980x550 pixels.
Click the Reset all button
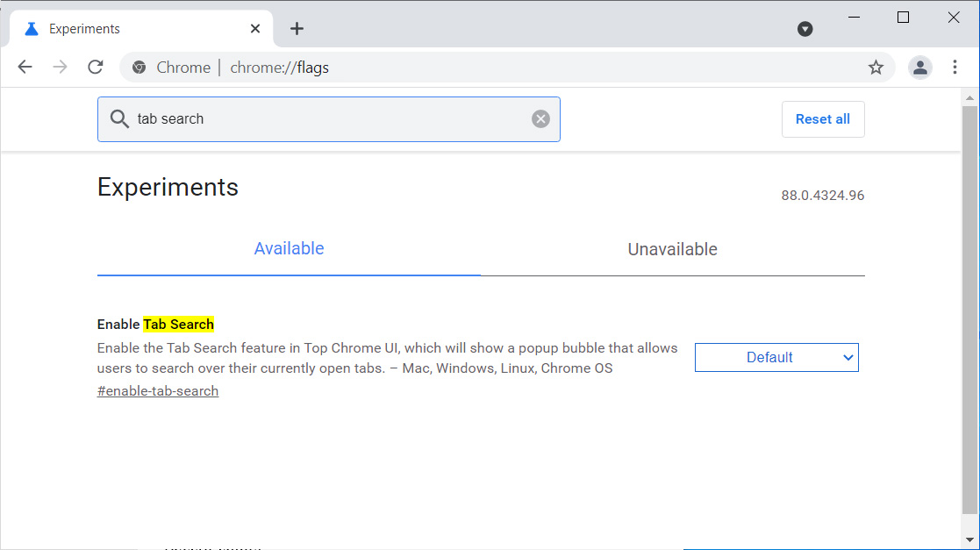(x=822, y=118)
